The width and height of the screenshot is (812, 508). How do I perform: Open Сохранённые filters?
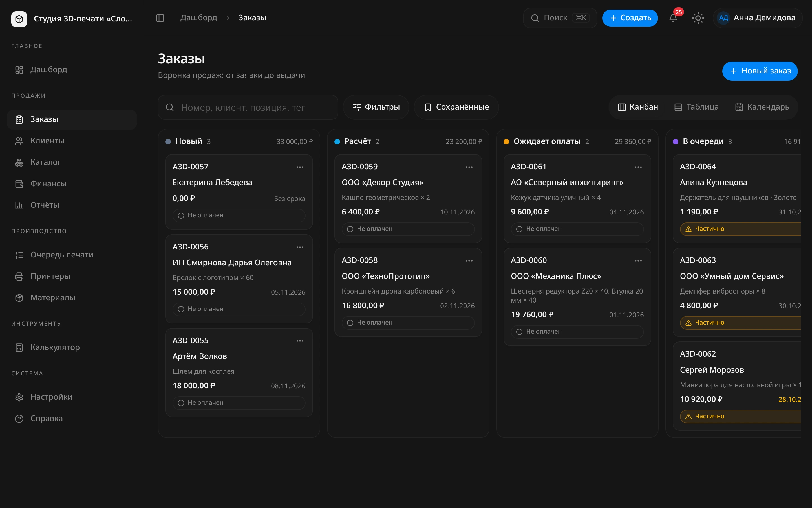[x=456, y=107]
